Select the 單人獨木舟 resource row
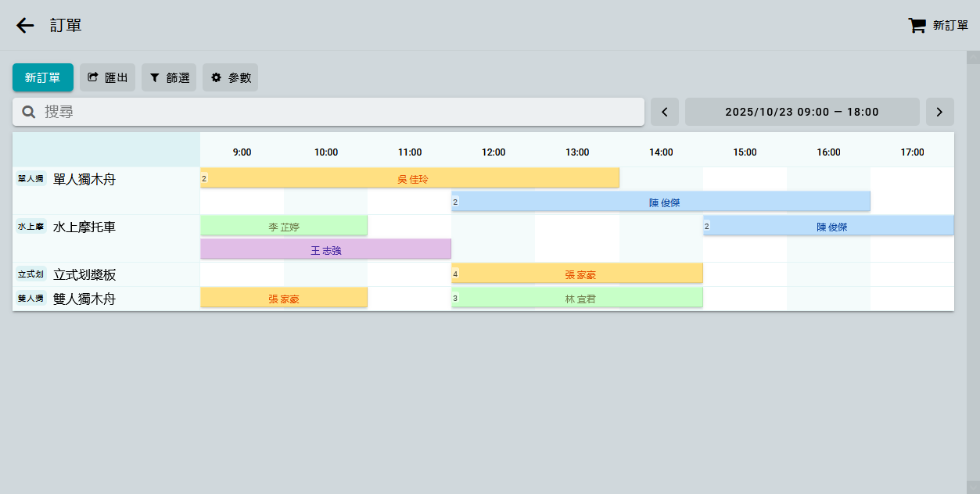Viewport: 980px width, 494px height. 84,179
